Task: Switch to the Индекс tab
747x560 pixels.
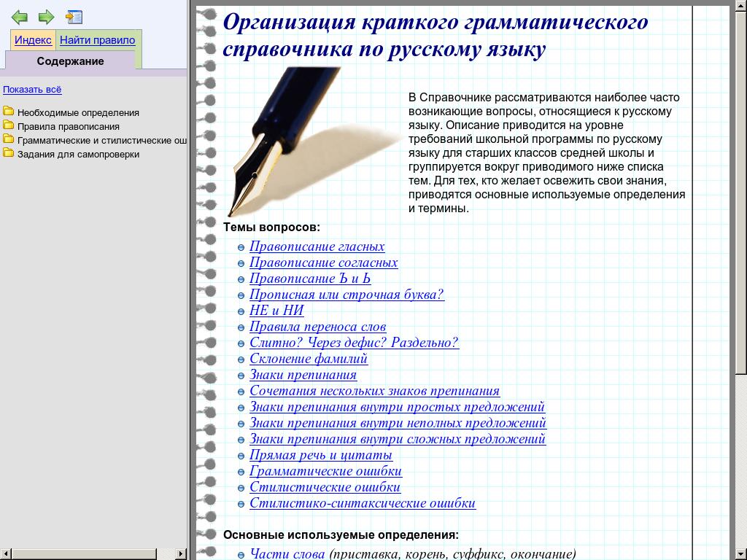Action: [x=33, y=40]
